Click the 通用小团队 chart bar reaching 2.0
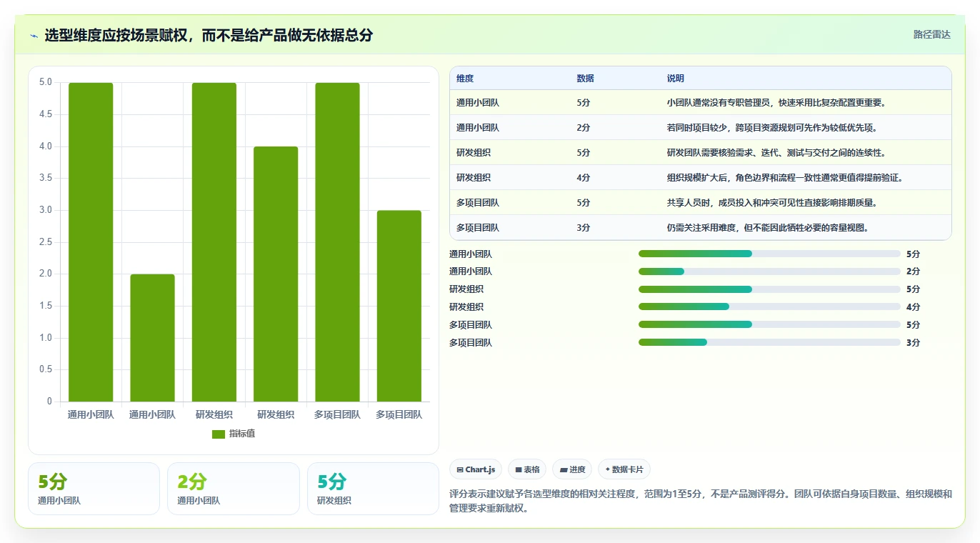This screenshot has width=980, height=543. coord(152,338)
